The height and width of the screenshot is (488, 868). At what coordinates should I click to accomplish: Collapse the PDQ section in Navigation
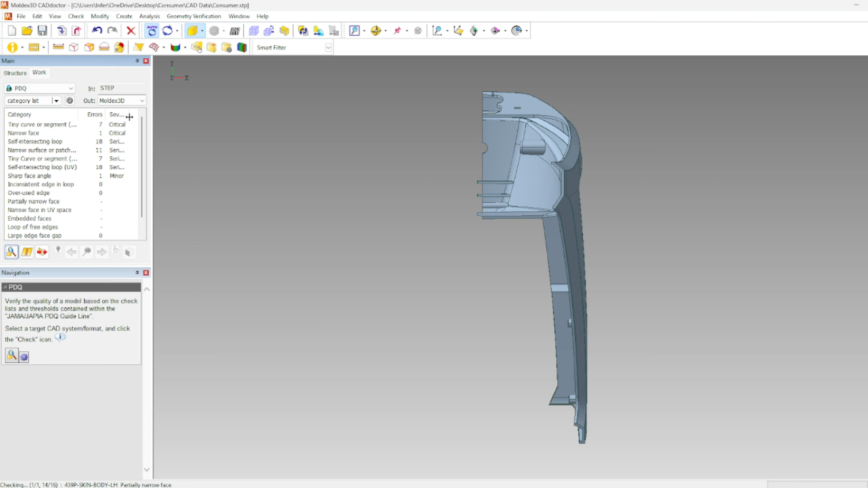(5, 287)
